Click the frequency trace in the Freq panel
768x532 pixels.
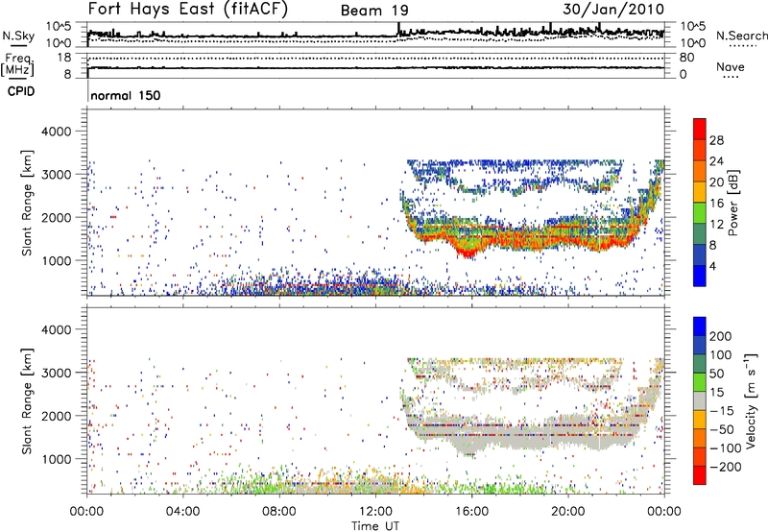(x=375, y=68)
